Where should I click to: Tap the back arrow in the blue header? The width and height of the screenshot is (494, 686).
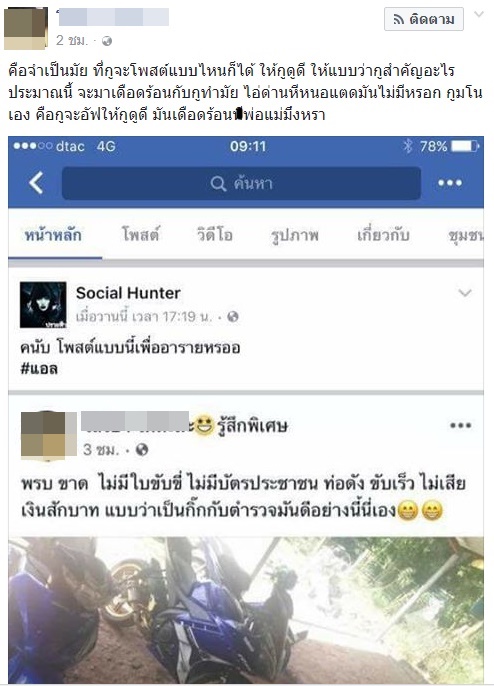coord(36,182)
